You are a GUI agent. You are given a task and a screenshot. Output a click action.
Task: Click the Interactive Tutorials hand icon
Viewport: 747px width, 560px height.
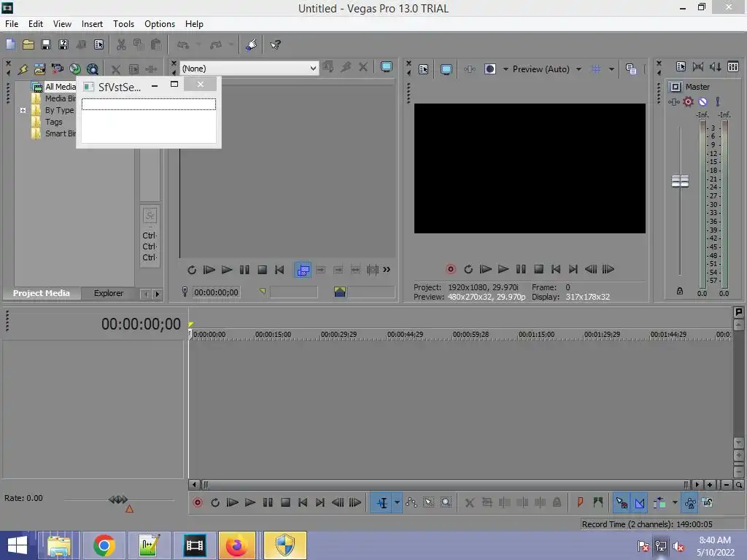click(x=252, y=44)
